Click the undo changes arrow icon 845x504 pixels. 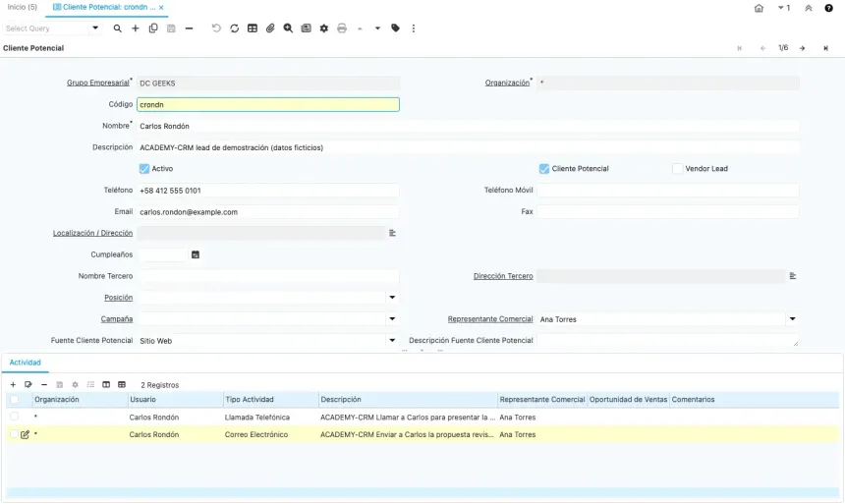216,28
